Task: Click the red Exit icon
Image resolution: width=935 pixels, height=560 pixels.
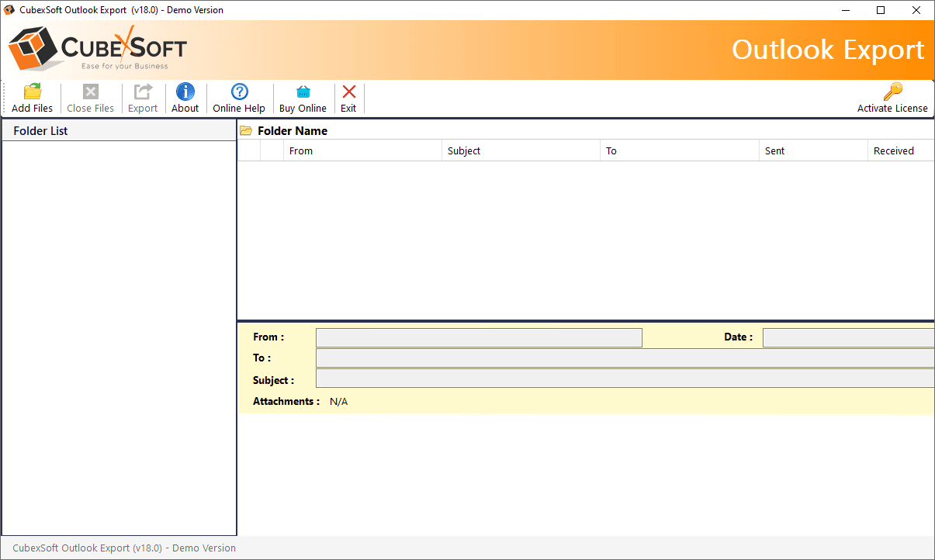Action: point(348,92)
